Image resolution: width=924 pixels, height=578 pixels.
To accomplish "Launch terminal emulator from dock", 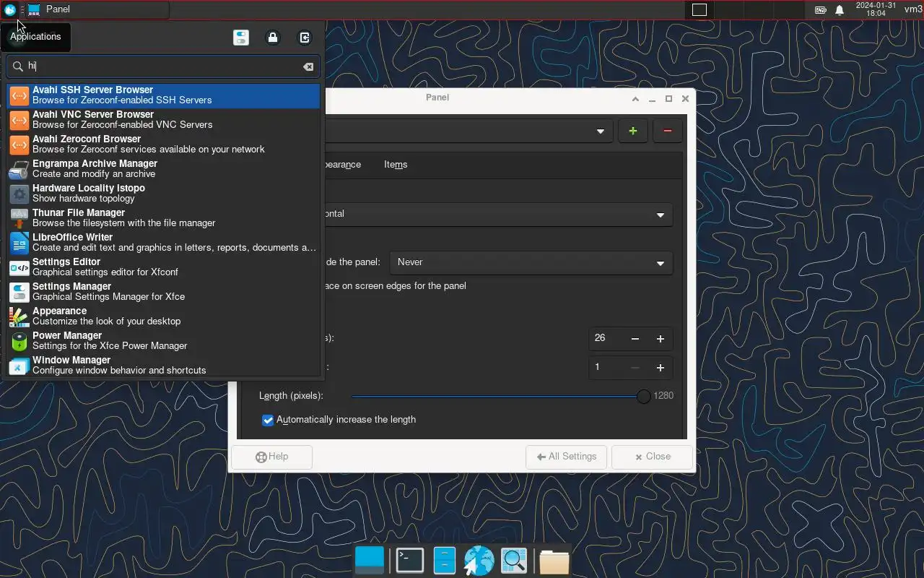I will pos(410,561).
